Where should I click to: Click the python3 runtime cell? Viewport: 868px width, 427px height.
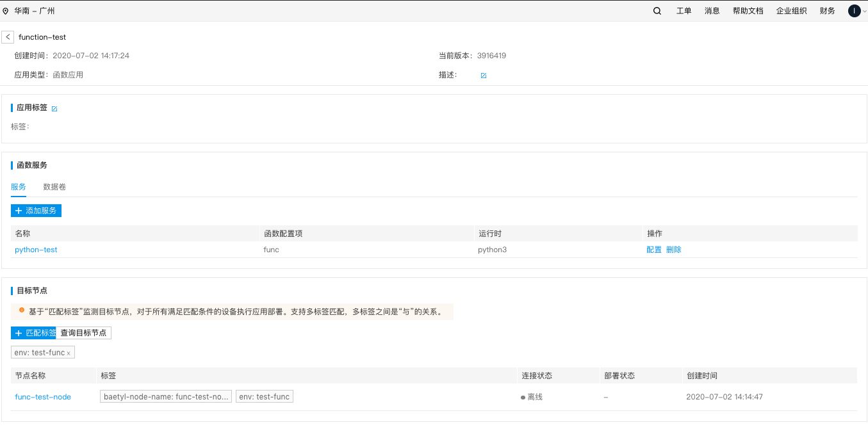(x=492, y=250)
